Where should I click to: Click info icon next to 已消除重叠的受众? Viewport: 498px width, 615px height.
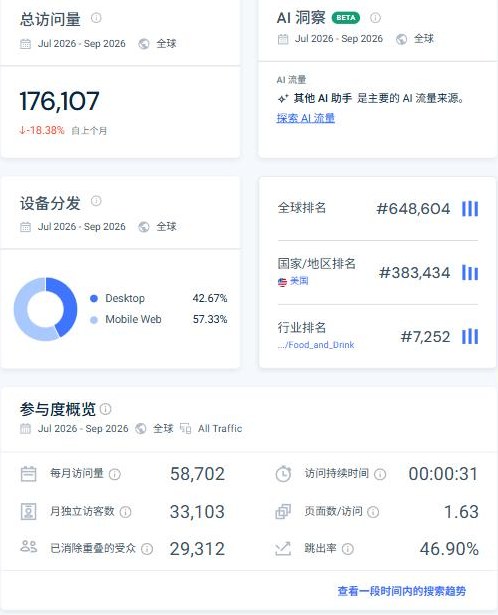[x=147, y=549]
